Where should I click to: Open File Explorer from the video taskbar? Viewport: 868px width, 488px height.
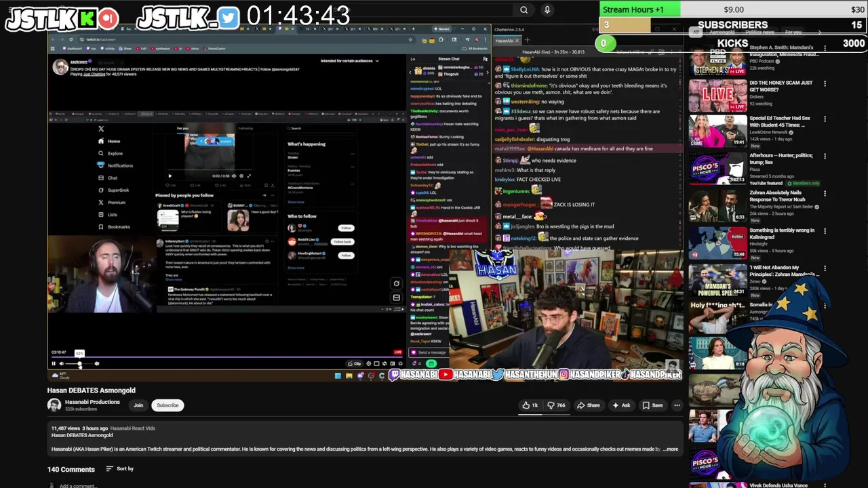[349, 375]
